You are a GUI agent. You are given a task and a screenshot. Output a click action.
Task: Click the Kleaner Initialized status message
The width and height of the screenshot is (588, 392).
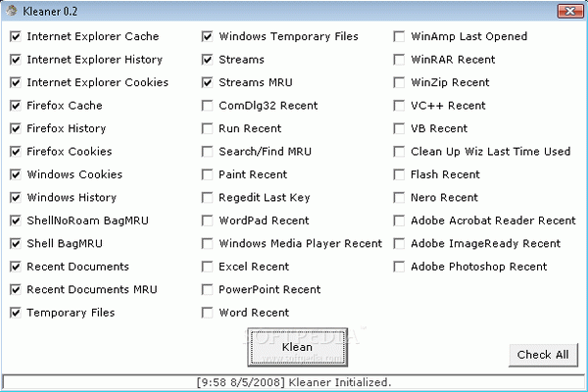[294, 382]
